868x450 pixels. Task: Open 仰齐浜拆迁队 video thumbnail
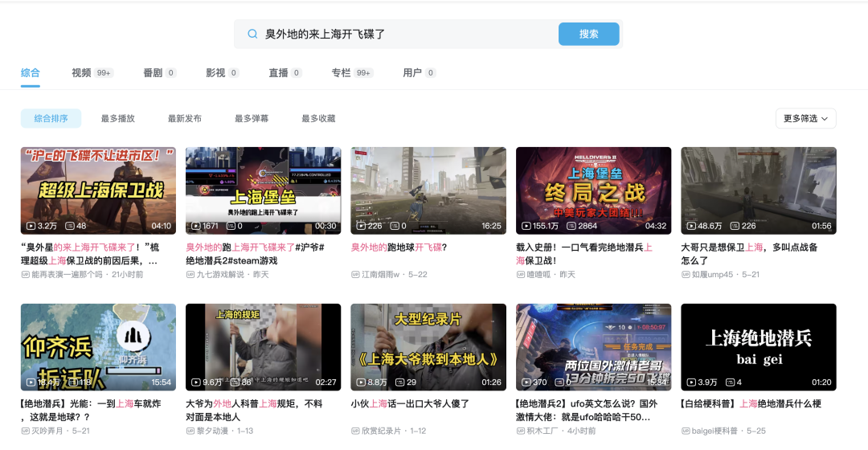tap(99, 347)
